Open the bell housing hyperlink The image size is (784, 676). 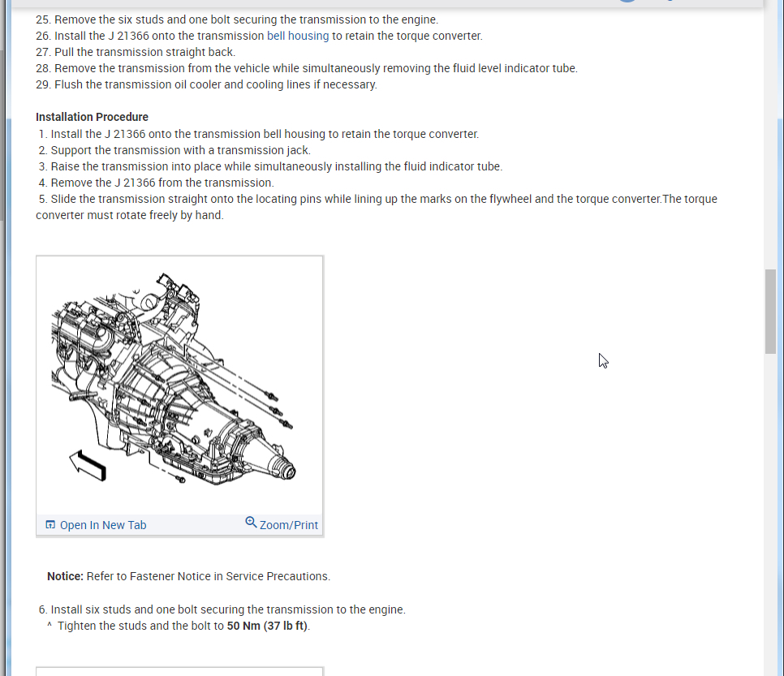[298, 36]
